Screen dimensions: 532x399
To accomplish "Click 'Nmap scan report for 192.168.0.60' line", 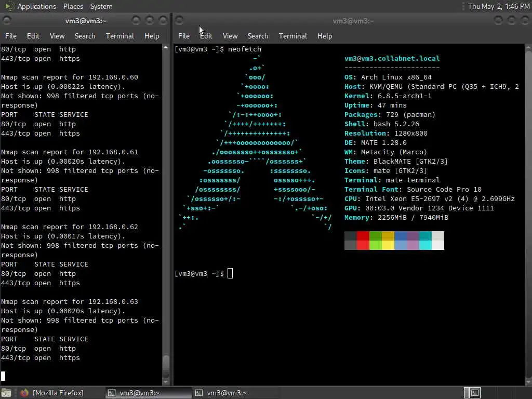I will pos(70,77).
